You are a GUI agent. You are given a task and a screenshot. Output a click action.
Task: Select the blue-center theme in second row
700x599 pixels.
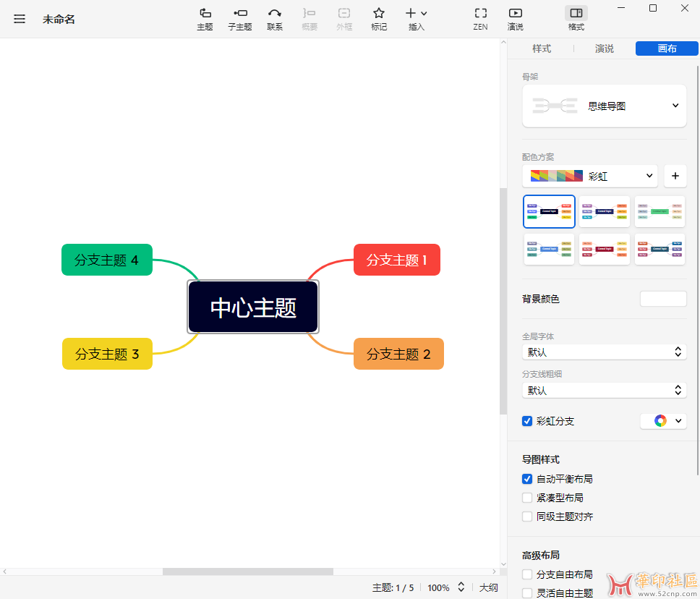tap(549, 250)
